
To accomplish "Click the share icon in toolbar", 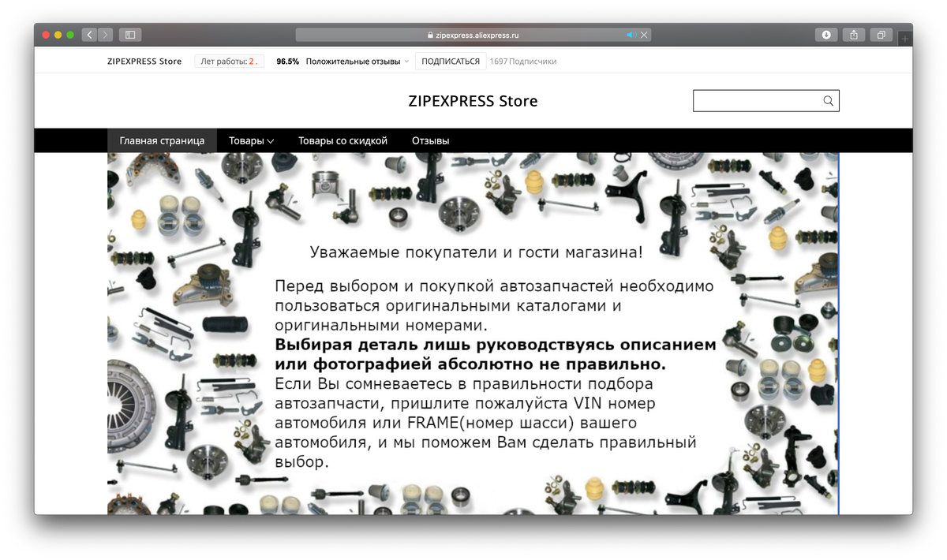I will pos(854,34).
